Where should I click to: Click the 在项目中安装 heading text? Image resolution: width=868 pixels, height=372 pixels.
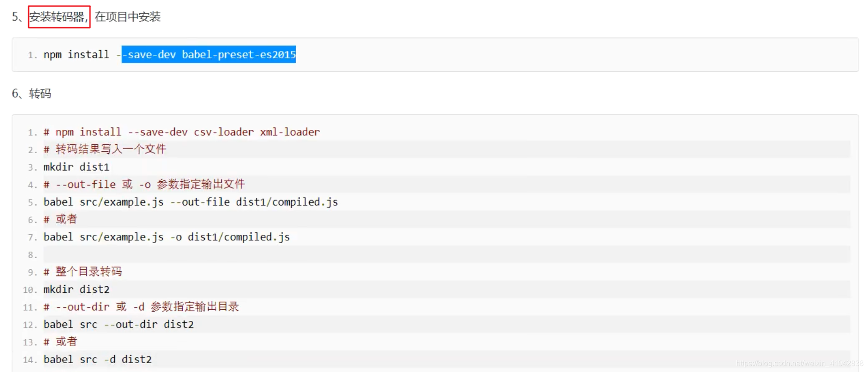point(127,17)
